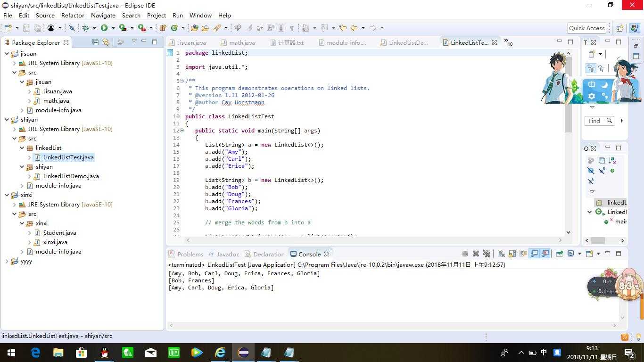Click the New file toolbar icon
The width and height of the screenshot is (644, 362).
[x=8, y=28]
